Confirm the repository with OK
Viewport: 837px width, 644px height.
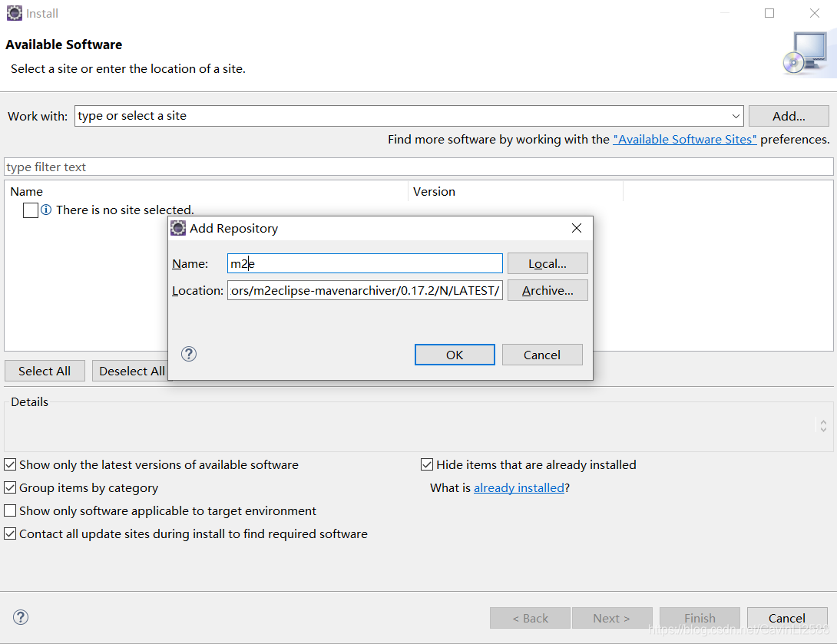[455, 355]
